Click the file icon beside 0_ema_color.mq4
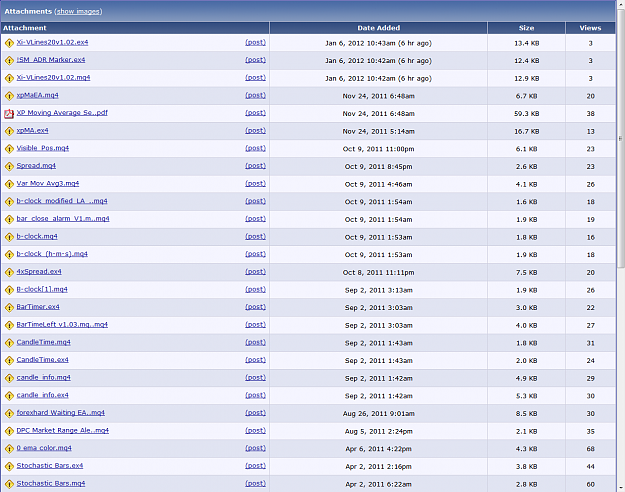Screen dimensions: 625x492 [9, 449]
